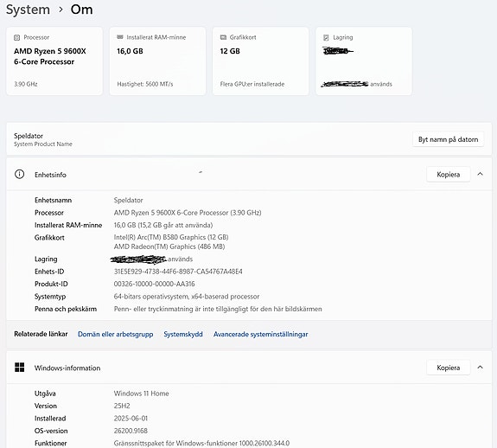Open the AMD Ryzen 5 9600X processor card
Viewport: 497px width, 448px height.
pyautogui.click(x=54, y=61)
